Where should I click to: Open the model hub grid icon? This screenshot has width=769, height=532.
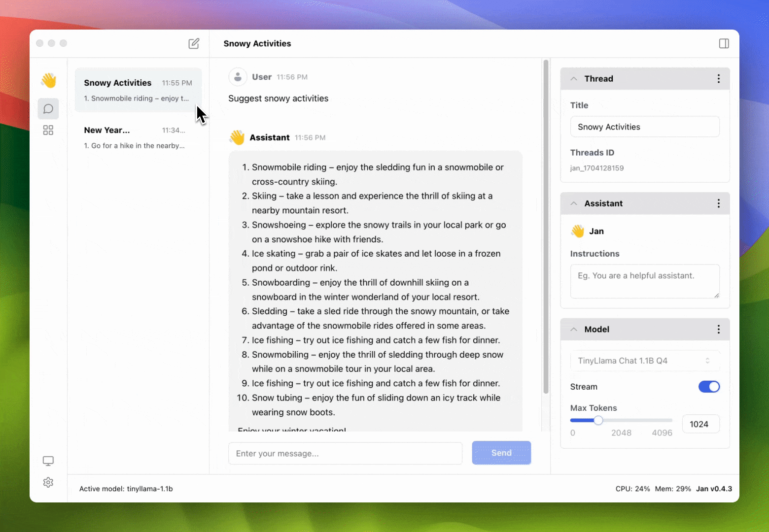point(48,130)
